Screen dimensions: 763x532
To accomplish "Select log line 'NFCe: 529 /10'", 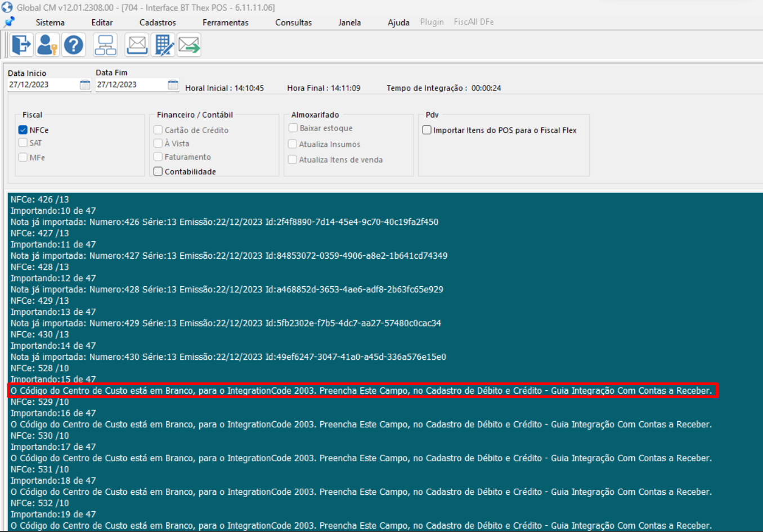I will (x=40, y=402).
